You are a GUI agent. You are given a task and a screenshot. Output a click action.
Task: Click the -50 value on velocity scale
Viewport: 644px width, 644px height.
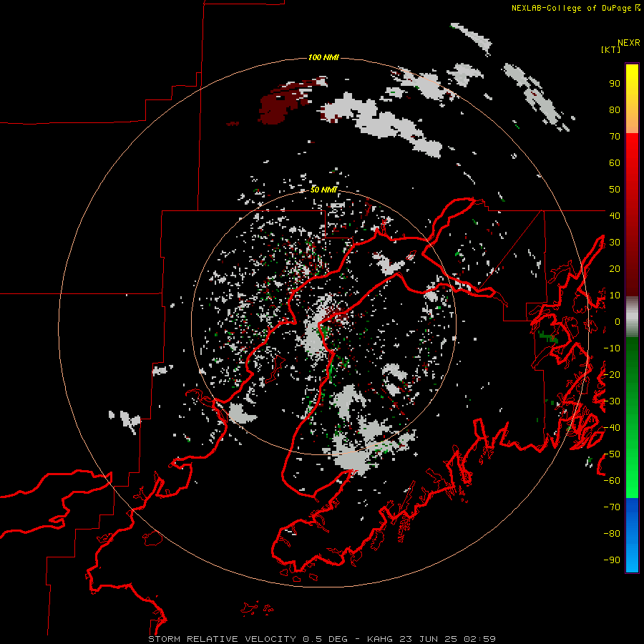[612, 454]
